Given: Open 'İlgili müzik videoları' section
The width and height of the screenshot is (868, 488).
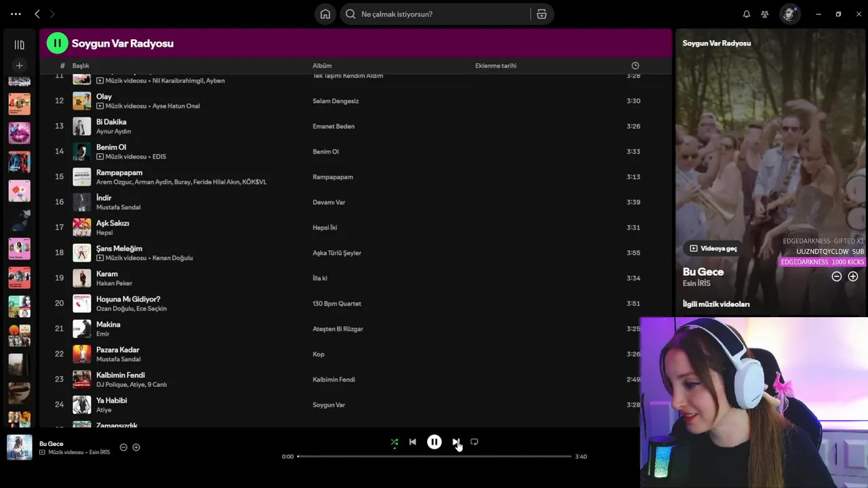Looking at the screenshot, I should coord(716,304).
